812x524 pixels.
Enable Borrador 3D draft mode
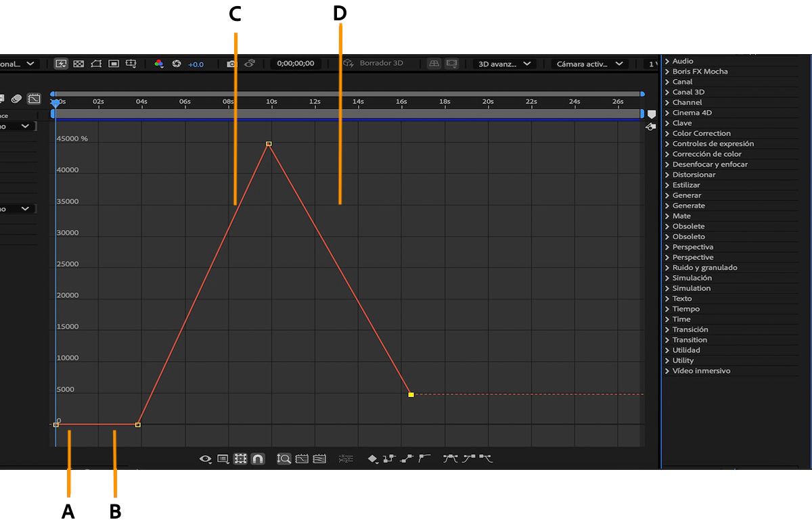pos(369,64)
